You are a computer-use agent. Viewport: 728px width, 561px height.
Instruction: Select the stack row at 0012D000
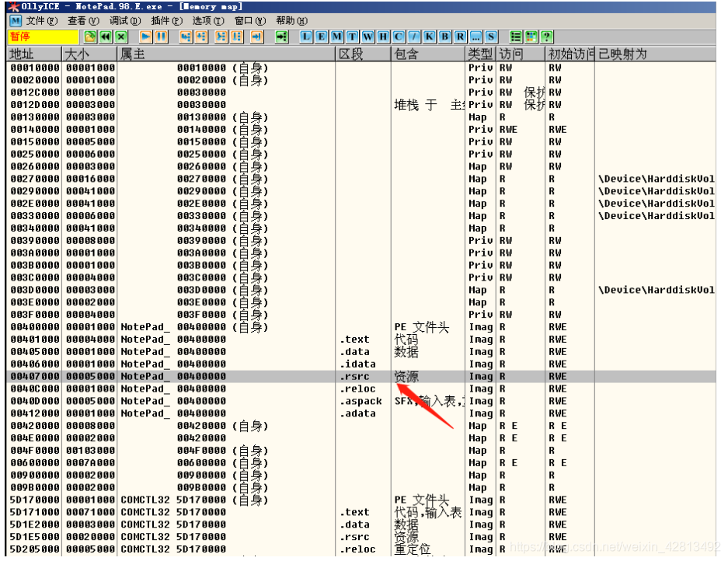pos(362,105)
